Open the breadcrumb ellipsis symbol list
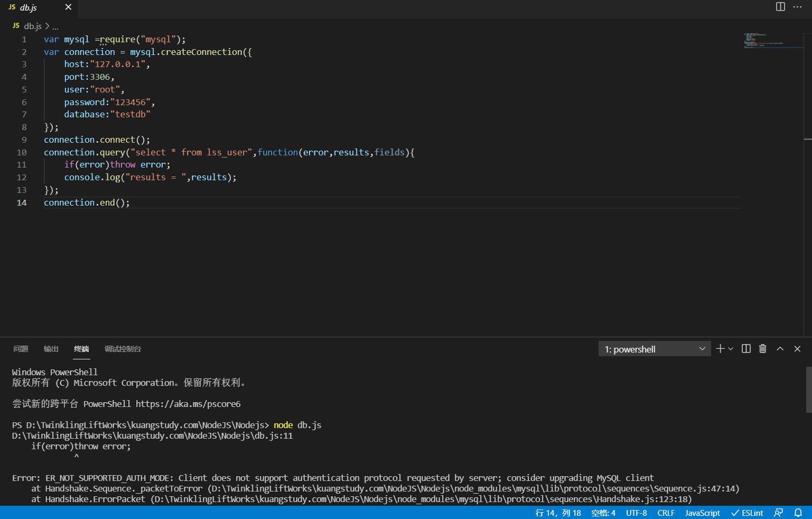Viewport: 812px width, 519px height. coord(55,26)
